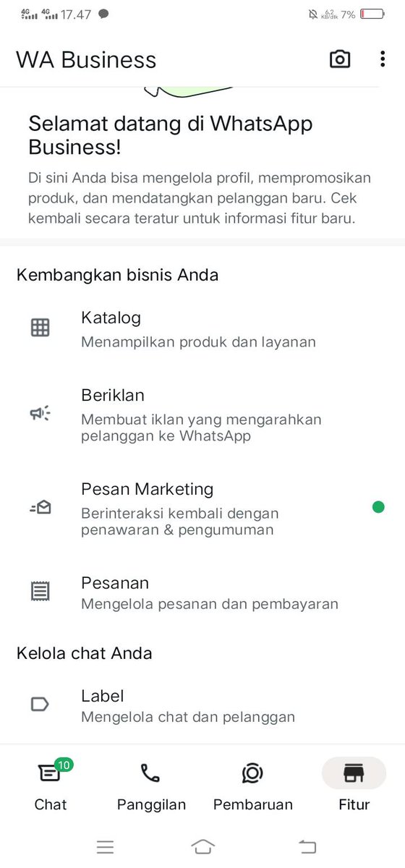405x868 pixels.
Task: Open the Pesanan orders option
Action: pos(202,592)
